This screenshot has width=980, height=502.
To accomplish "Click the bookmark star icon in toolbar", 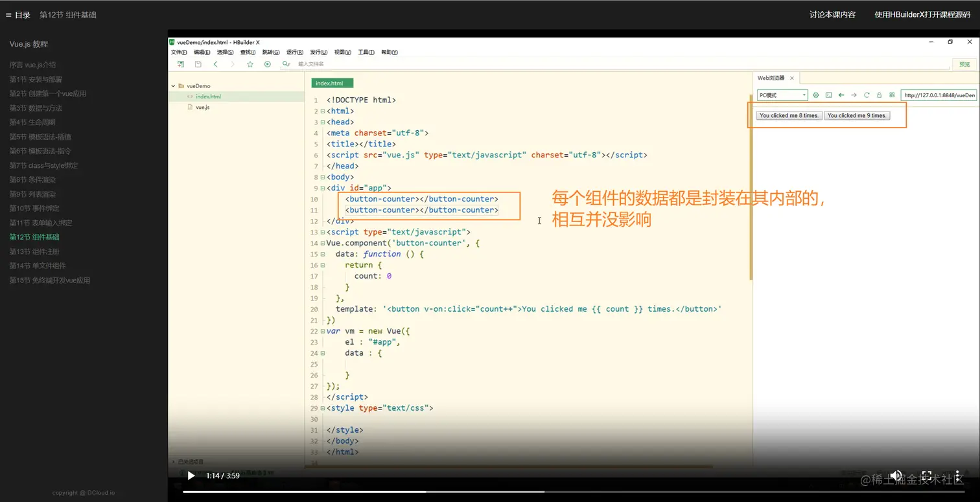I will [x=250, y=64].
